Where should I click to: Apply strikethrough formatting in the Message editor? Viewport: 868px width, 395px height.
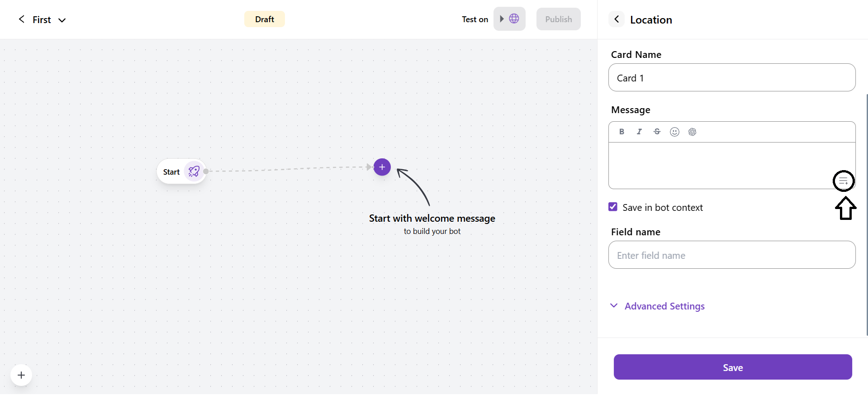657,132
